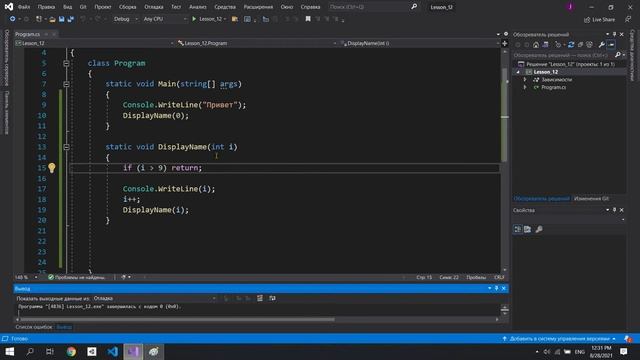Collapse the Main method block on line 7

point(66,84)
